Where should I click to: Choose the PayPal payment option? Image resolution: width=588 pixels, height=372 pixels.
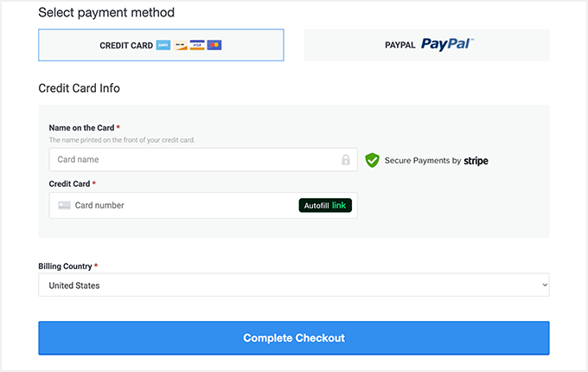tap(426, 45)
